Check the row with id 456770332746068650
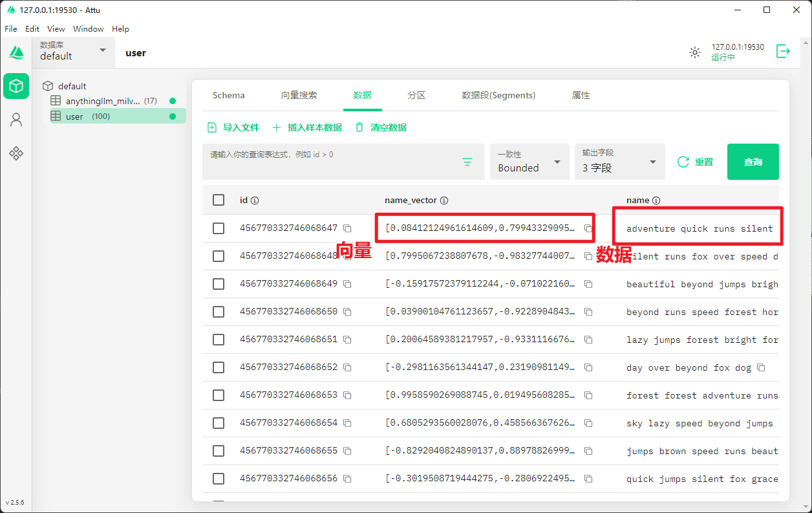The image size is (812, 513). click(x=219, y=312)
